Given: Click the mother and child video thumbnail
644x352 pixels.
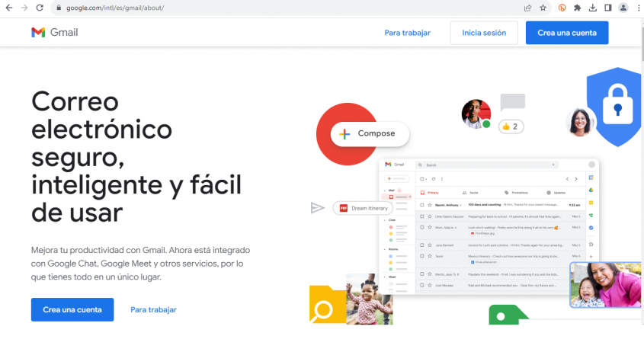Looking at the screenshot, I should point(605,285).
